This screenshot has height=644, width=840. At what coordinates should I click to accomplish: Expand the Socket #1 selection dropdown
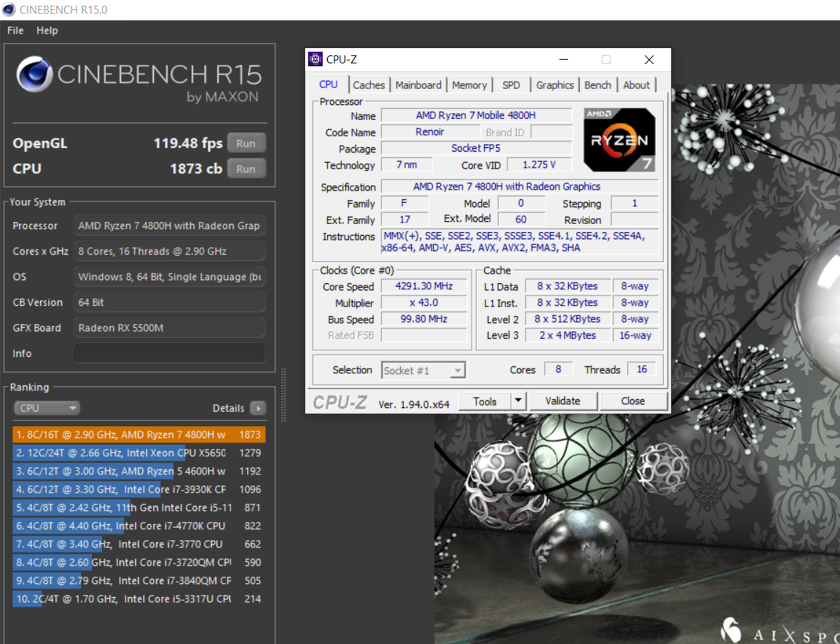pos(458,370)
